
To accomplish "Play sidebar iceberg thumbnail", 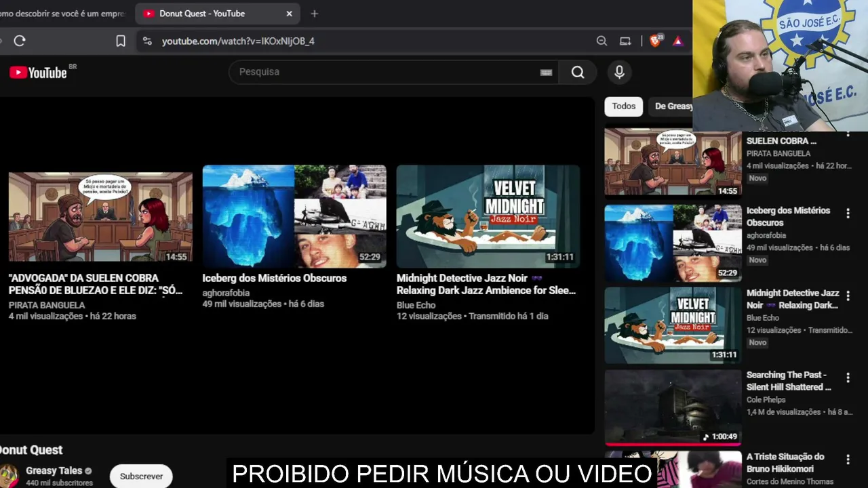I will (x=673, y=243).
